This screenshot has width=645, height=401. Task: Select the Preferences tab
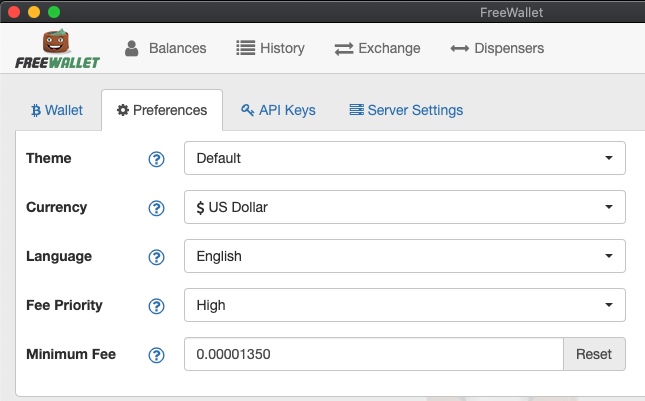[162, 110]
